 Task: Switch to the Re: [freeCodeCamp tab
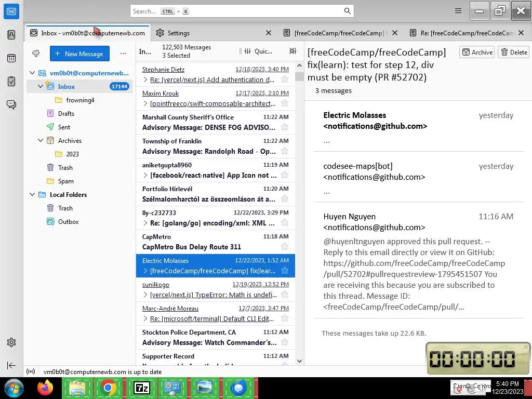click(468, 33)
